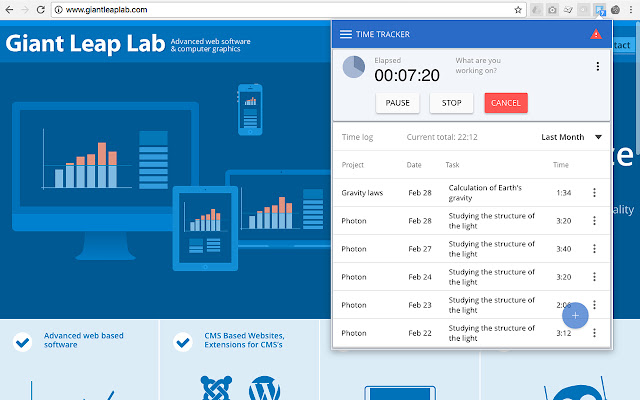This screenshot has width=640, height=400.
Task: Click the 3:40 time value
Action: (x=564, y=249)
